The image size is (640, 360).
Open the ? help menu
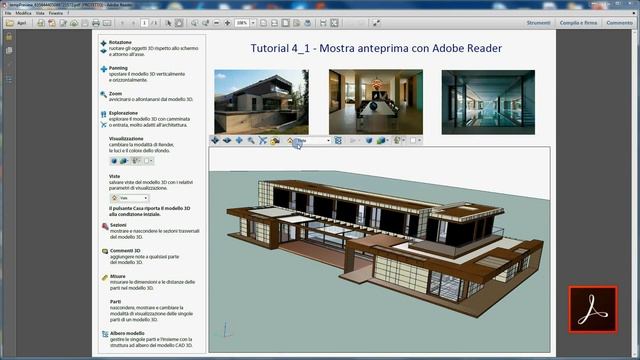tap(68, 13)
